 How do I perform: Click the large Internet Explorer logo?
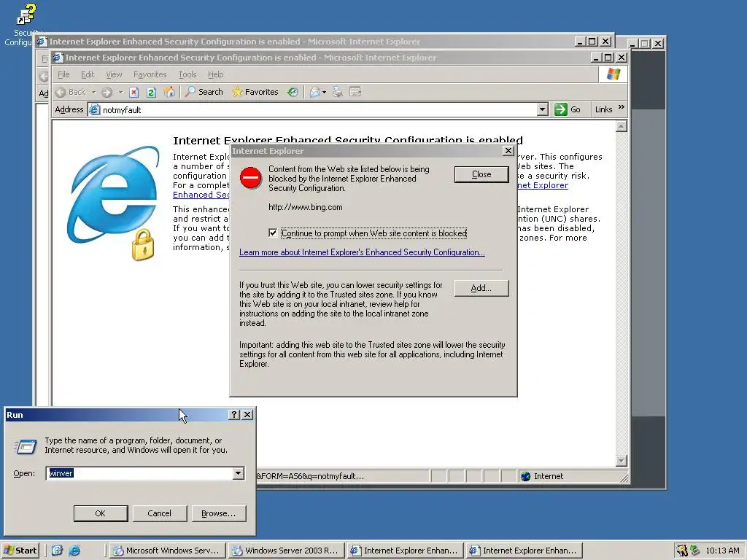click(x=114, y=202)
